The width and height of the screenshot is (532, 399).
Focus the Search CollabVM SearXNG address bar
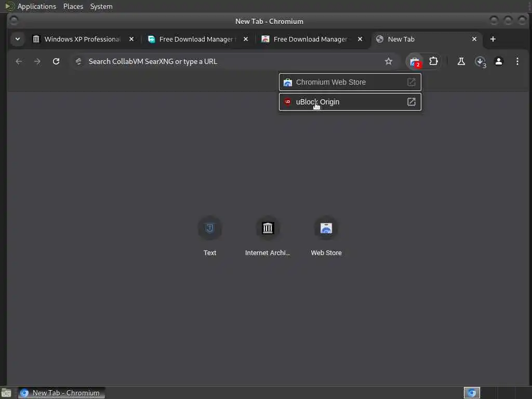tap(234, 61)
